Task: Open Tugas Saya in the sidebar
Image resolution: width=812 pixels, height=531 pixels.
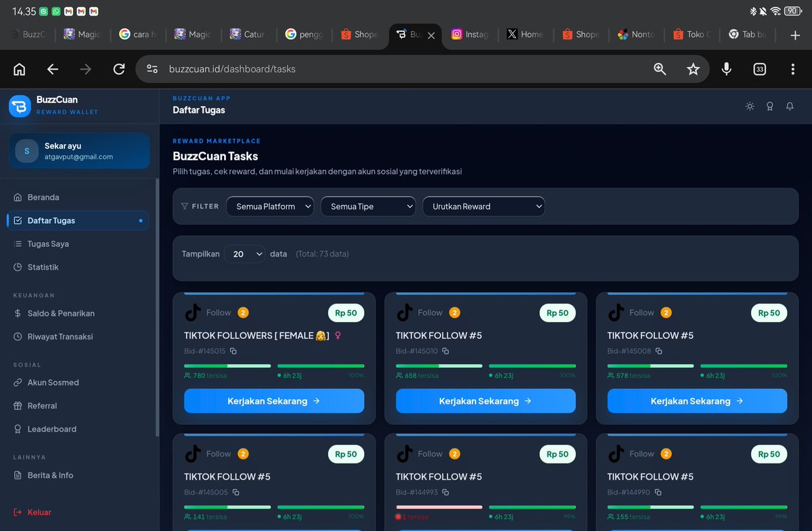Action: (78, 244)
